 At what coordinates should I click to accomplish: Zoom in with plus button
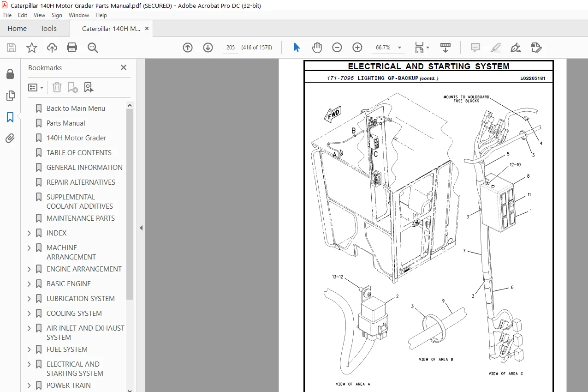[357, 48]
